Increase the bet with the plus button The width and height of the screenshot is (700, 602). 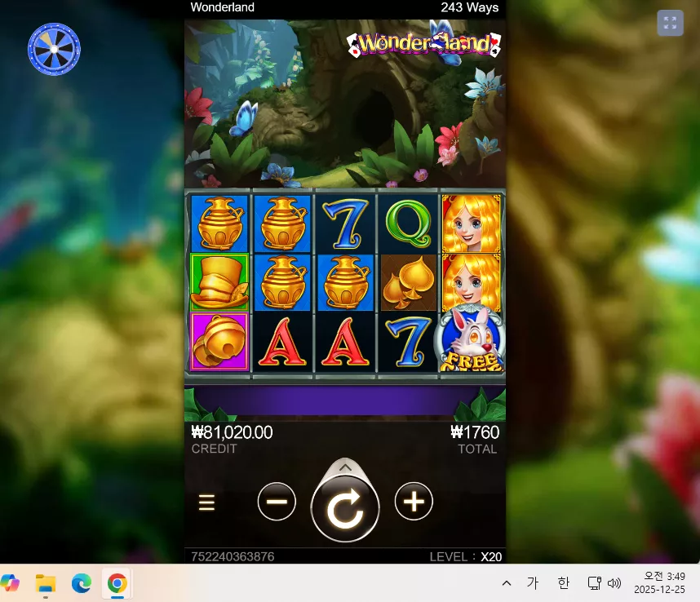click(414, 501)
